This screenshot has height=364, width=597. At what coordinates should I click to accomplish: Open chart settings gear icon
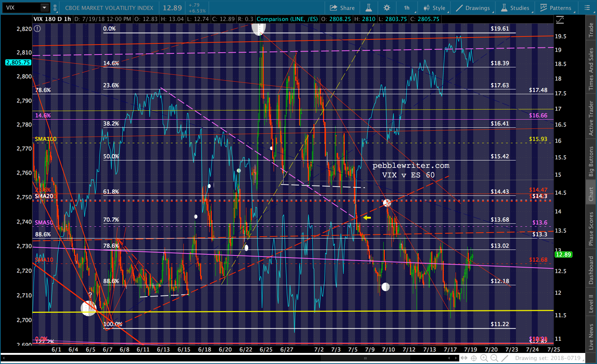387,8
